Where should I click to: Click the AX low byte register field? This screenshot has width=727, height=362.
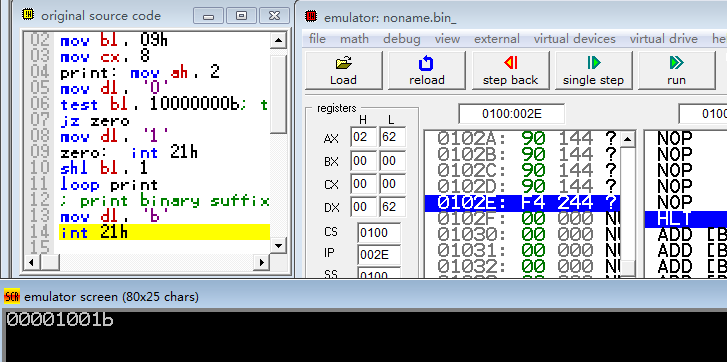pos(392,138)
